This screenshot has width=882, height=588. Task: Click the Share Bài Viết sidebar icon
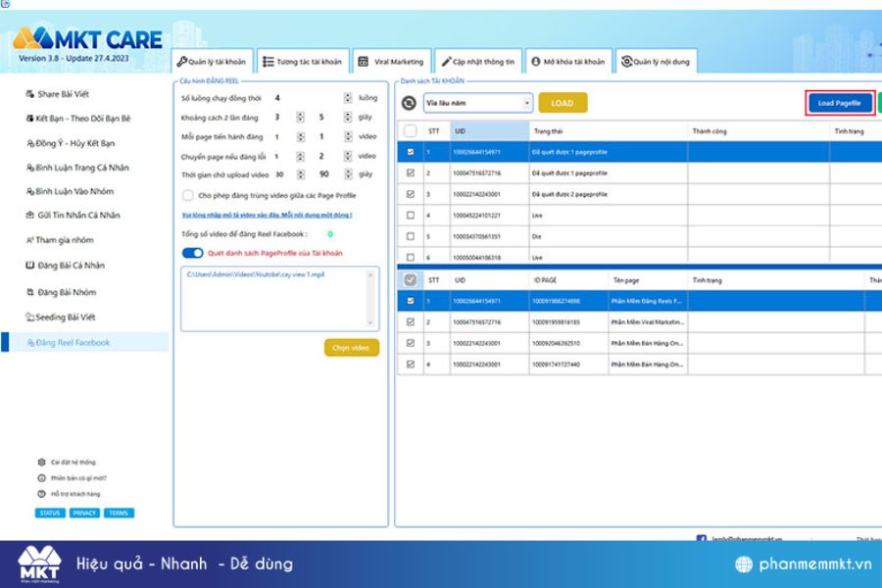click(29, 94)
